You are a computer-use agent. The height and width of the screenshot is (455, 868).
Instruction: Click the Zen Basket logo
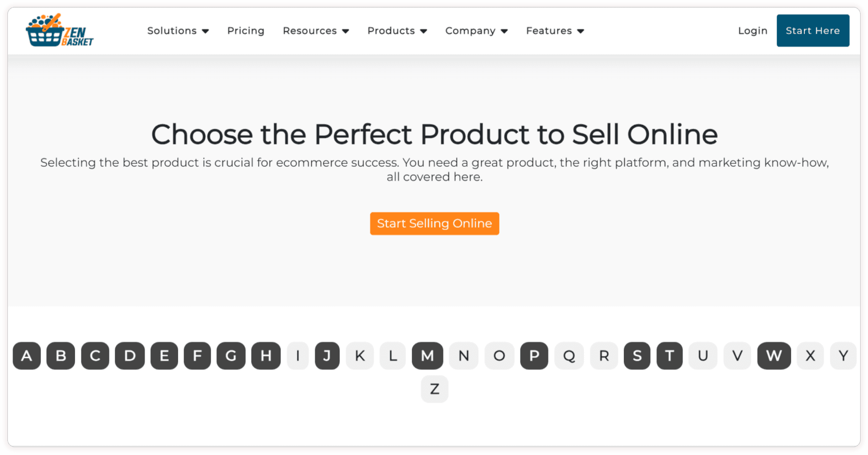[60, 31]
